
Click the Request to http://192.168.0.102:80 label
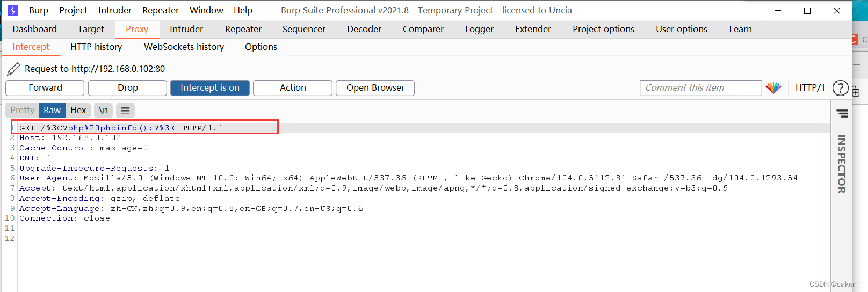[95, 69]
